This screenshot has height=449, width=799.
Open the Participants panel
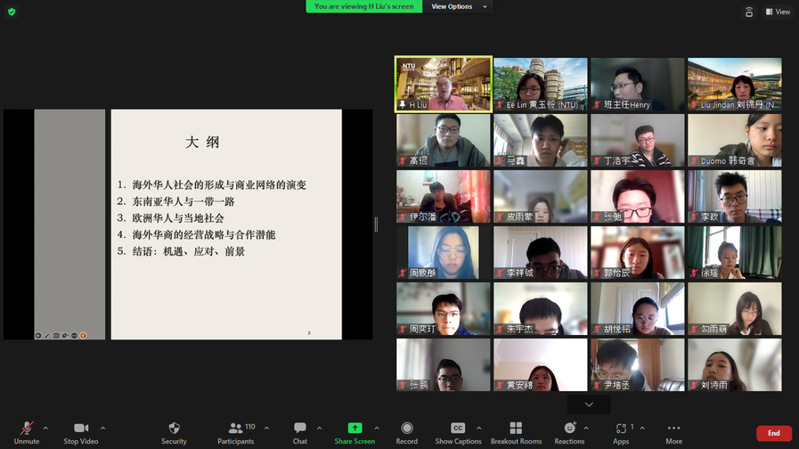click(x=235, y=432)
